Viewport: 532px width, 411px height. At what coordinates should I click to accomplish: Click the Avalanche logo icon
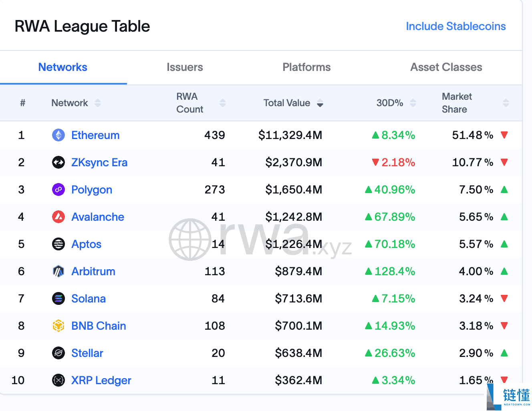tap(58, 217)
